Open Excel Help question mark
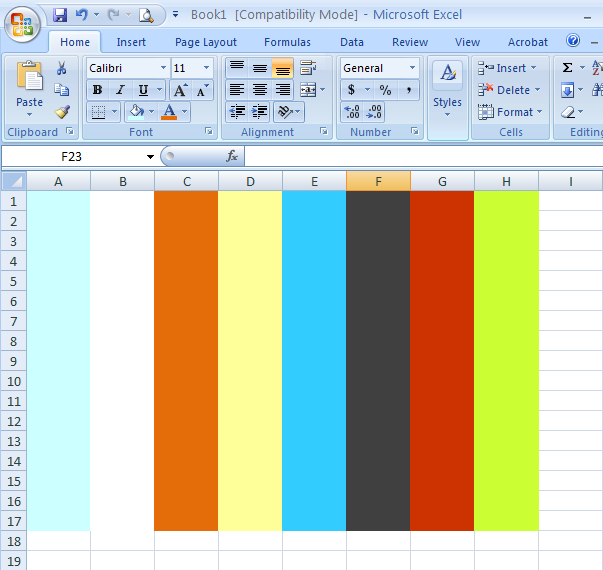The width and height of the screenshot is (603, 570). click(573, 40)
